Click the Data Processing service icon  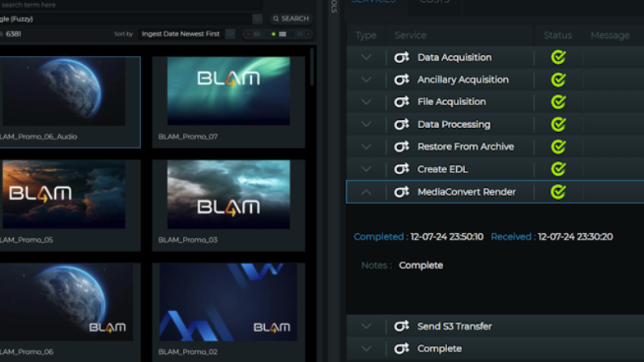(401, 125)
